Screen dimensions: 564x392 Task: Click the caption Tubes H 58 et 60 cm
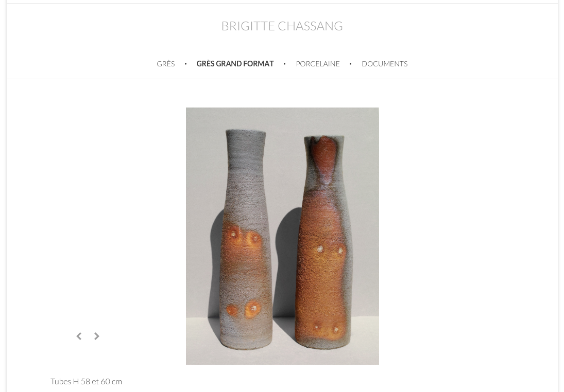coord(86,381)
